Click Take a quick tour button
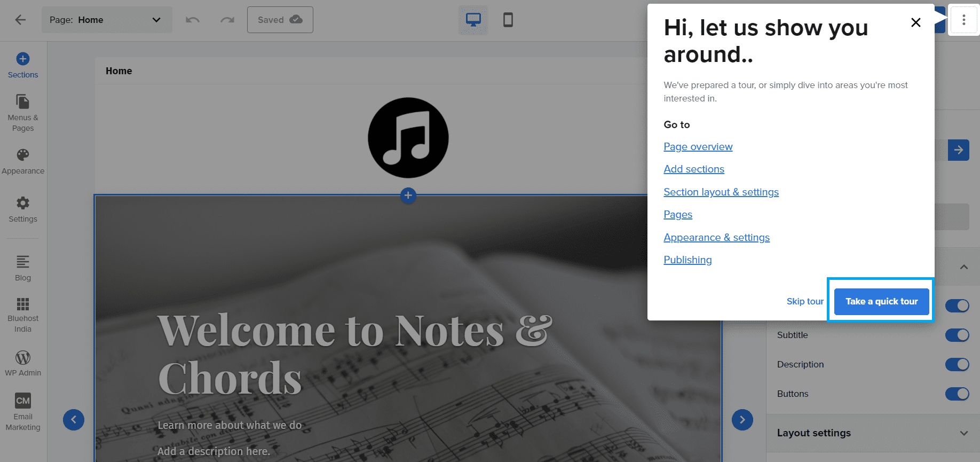Screen dimensions: 980x462 pyautogui.click(x=881, y=301)
